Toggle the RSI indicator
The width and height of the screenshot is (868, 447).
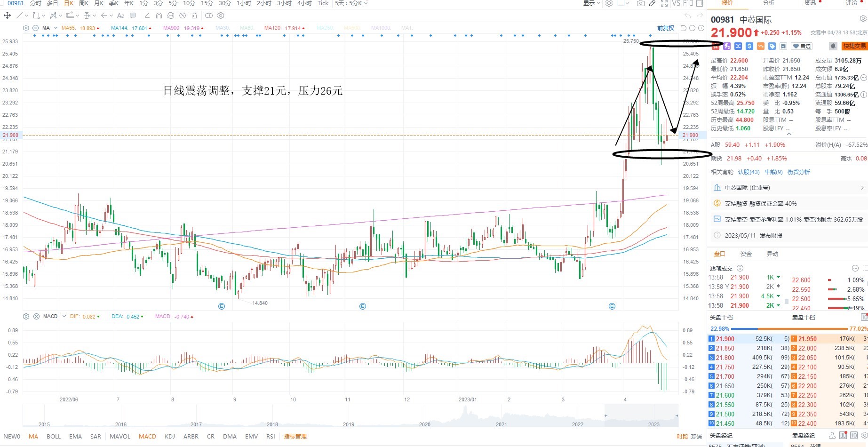[271, 437]
